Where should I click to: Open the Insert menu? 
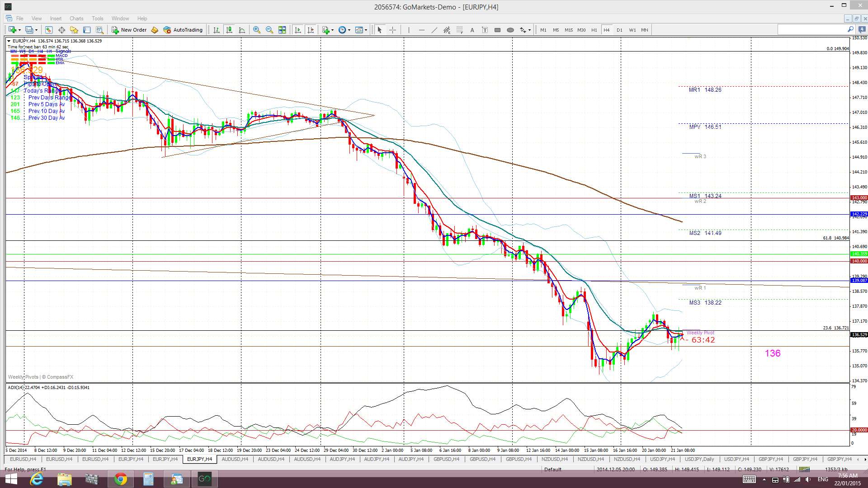(56, 19)
